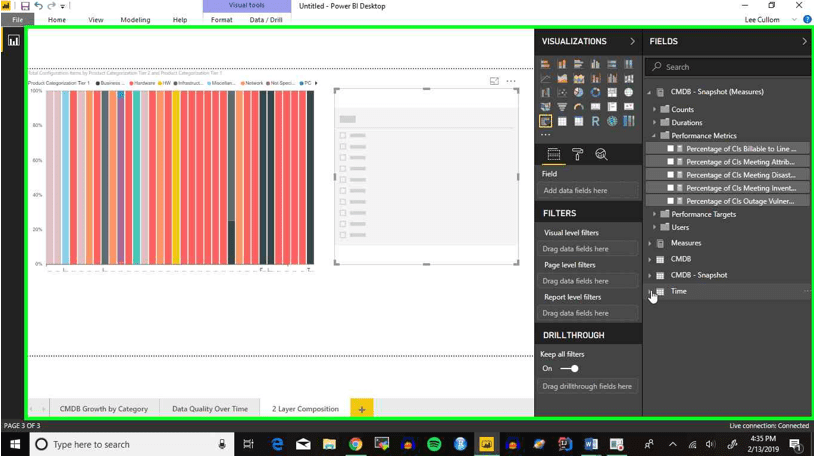
Task: Open the File menu
Action: point(18,20)
